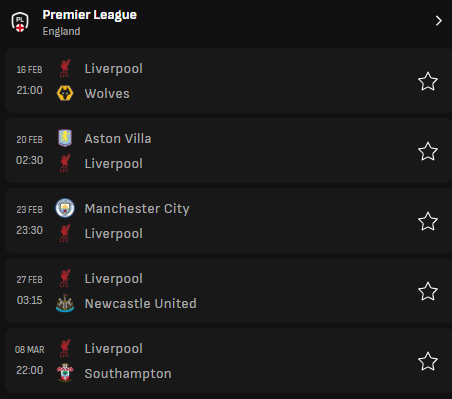Screen dimensions: 452x399
Task: Open the Newcastle United team name
Action: click(141, 304)
